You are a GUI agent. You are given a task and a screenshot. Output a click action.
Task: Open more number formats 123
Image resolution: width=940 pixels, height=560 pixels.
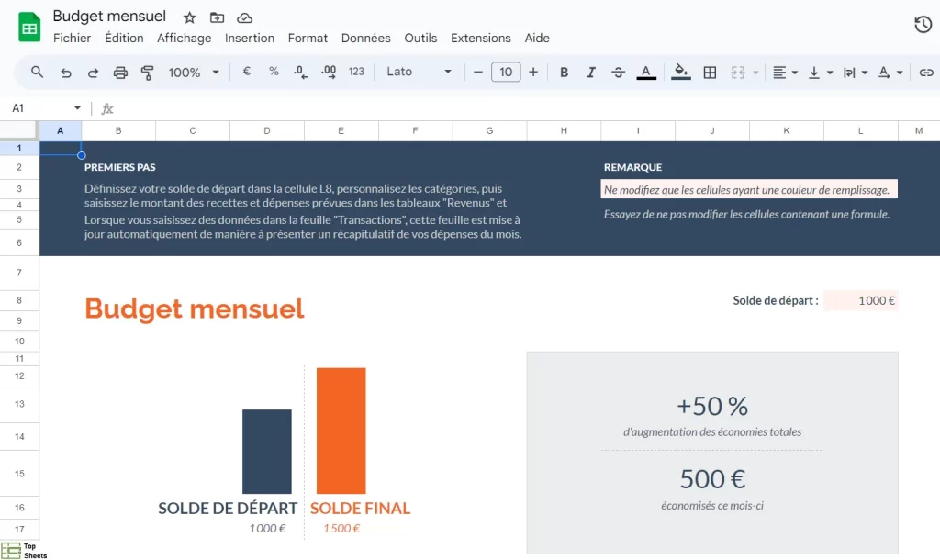[x=356, y=72]
